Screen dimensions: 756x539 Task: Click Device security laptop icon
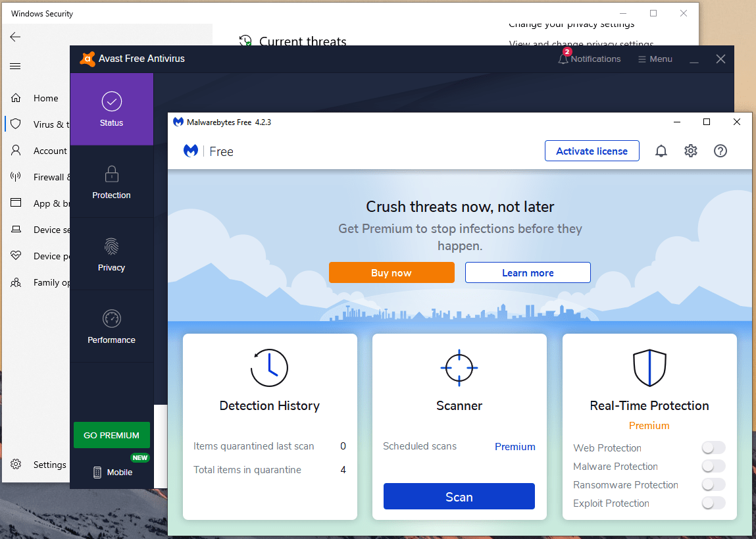pos(16,230)
